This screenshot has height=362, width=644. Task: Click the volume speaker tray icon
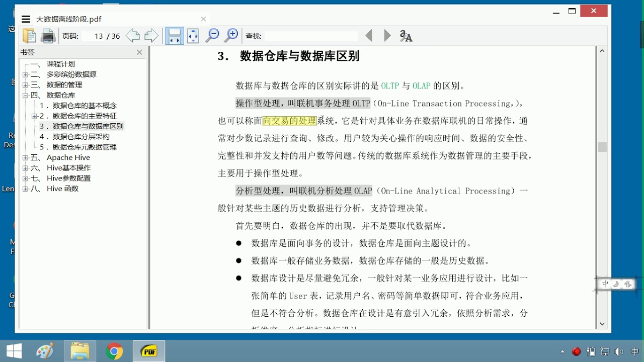point(619,352)
